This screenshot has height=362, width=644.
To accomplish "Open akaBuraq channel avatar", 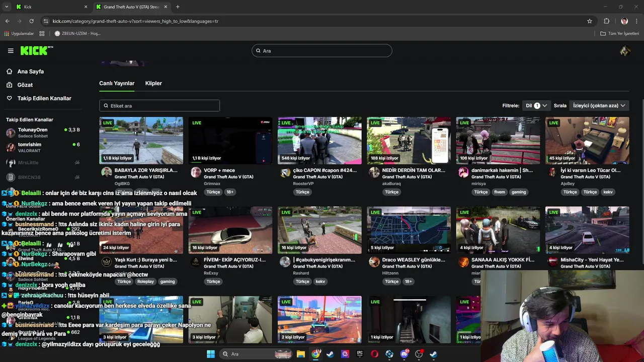I will pos(374,172).
